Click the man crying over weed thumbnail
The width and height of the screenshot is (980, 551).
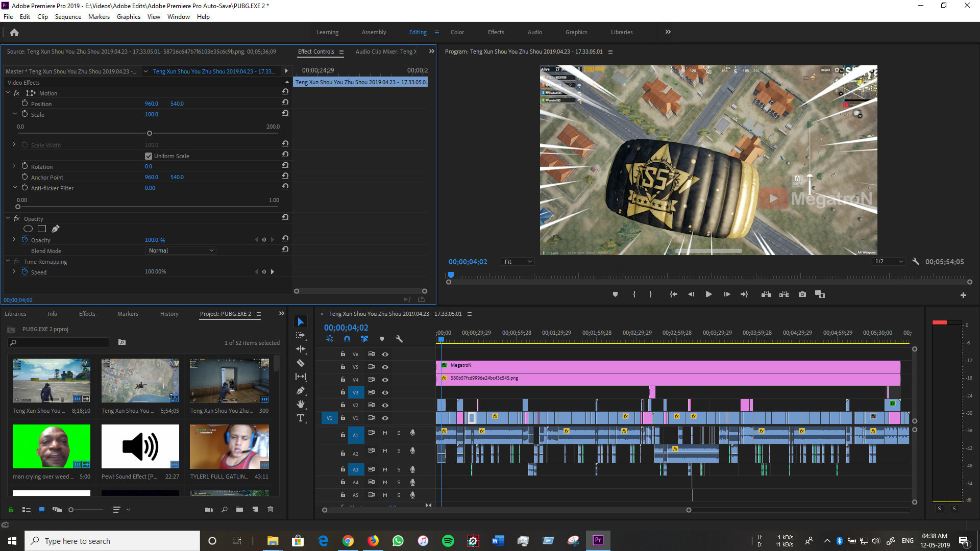tap(51, 447)
